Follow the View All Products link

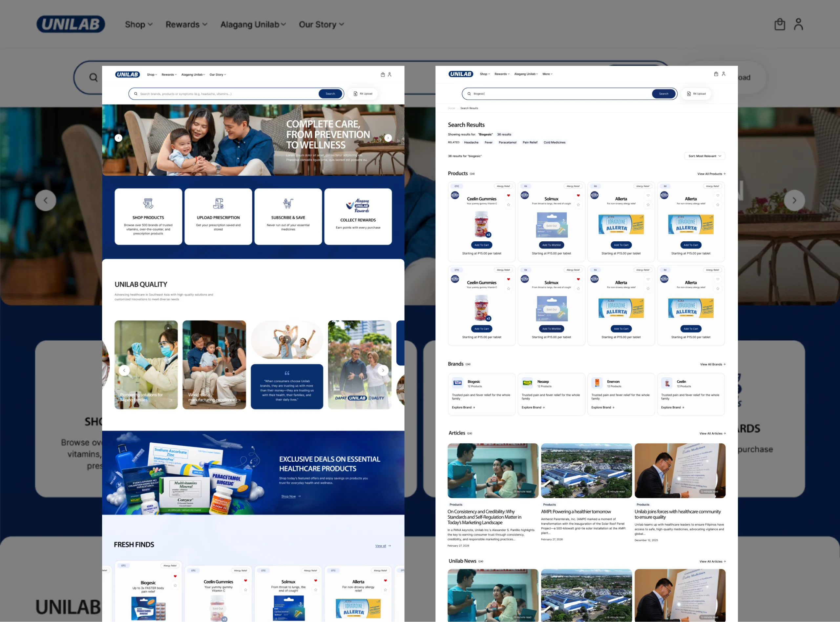[x=711, y=174]
